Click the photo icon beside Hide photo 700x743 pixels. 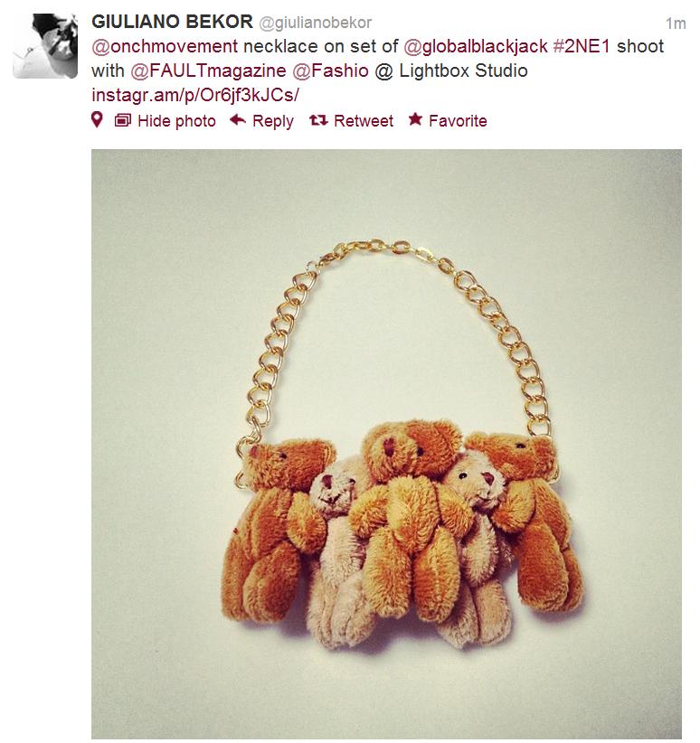point(123,120)
